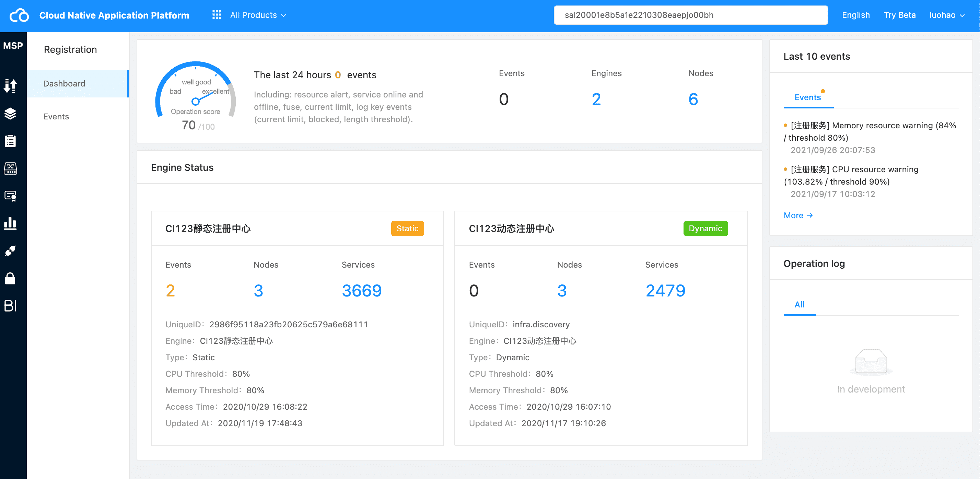Open the certificate card sidebar icon

click(10, 196)
